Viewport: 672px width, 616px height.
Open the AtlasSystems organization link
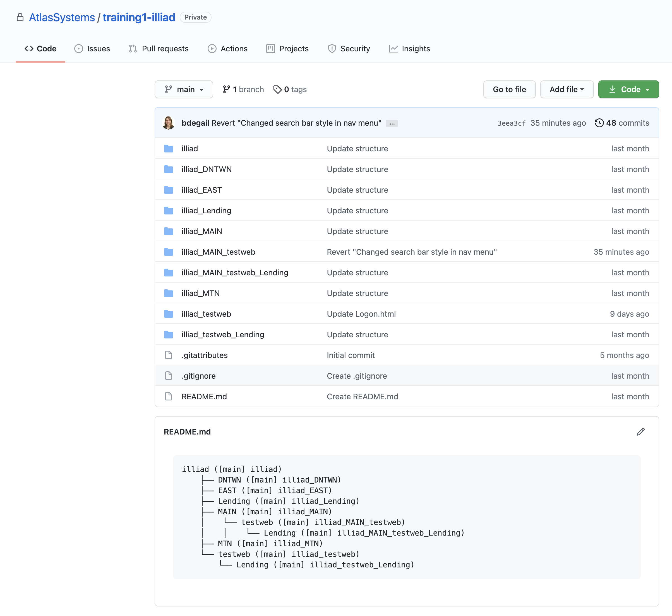click(x=62, y=17)
